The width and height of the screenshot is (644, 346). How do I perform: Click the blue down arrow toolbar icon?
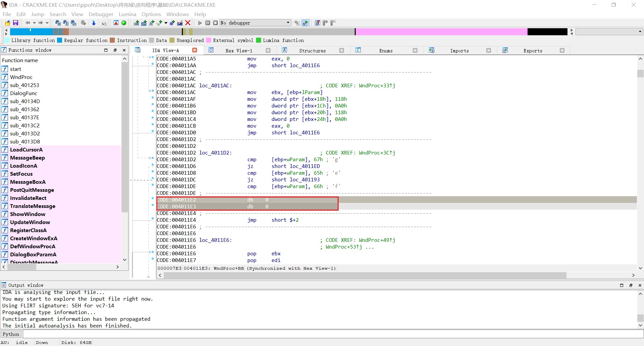[94, 23]
